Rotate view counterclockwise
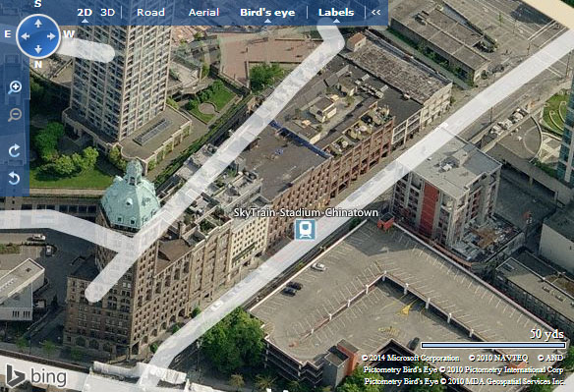The height and width of the screenshot is (392, 574). tap(15, 178)
